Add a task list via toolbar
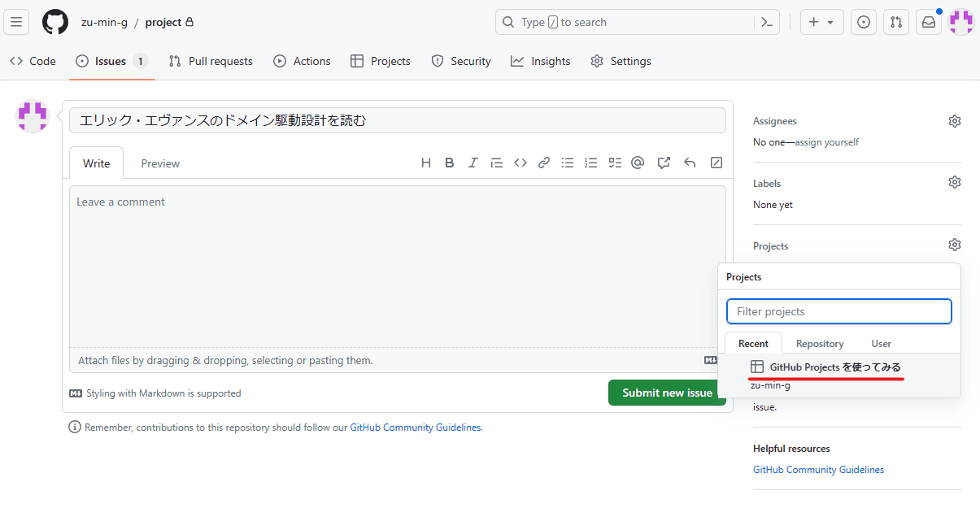This screenshot has height=521, width=980. (x=615, y=163)
